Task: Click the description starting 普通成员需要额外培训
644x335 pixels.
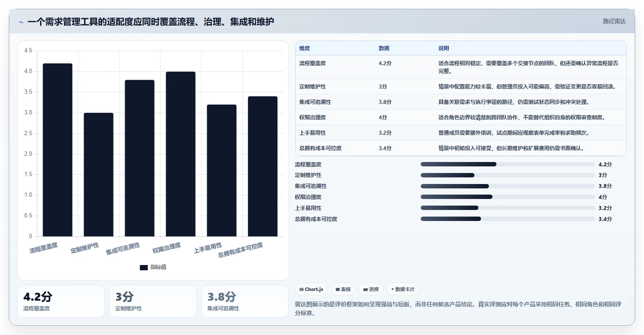Action: pyautogui.click(x=514, y=133)
